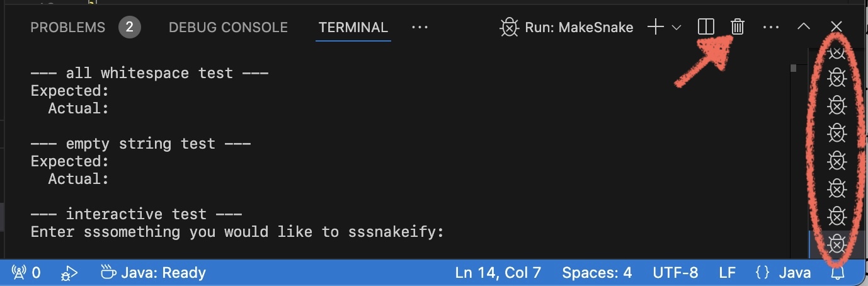
Task: Open the DEBUG CONSOLE tab
Action: (x=228, y=27)
